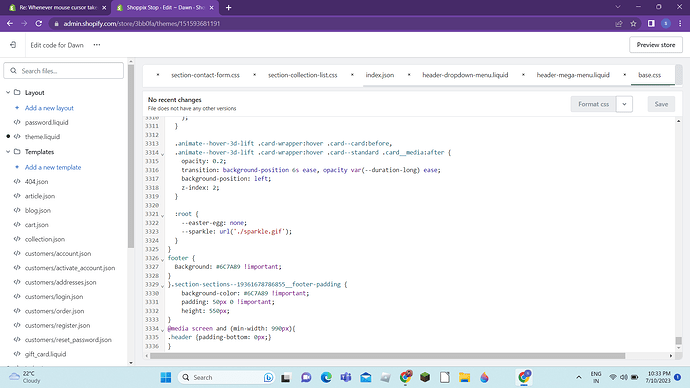
Task: Click the file sidebar vertical scrollbar
Action: point(131,156)
